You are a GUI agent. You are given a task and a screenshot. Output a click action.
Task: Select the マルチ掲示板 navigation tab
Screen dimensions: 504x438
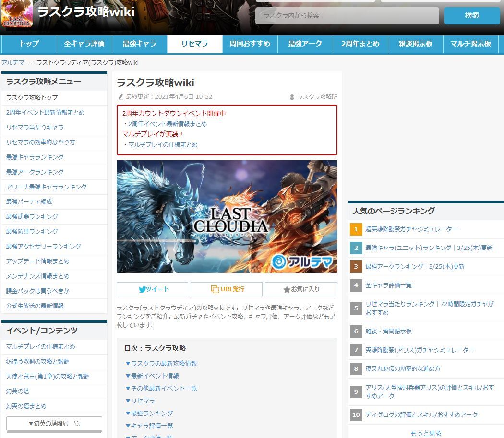click(x=470, y=44)
